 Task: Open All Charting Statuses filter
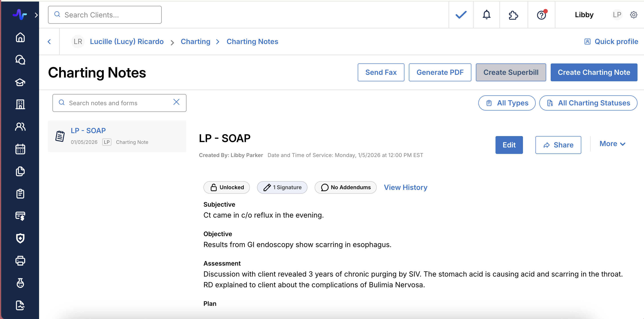tap(588, 103)
